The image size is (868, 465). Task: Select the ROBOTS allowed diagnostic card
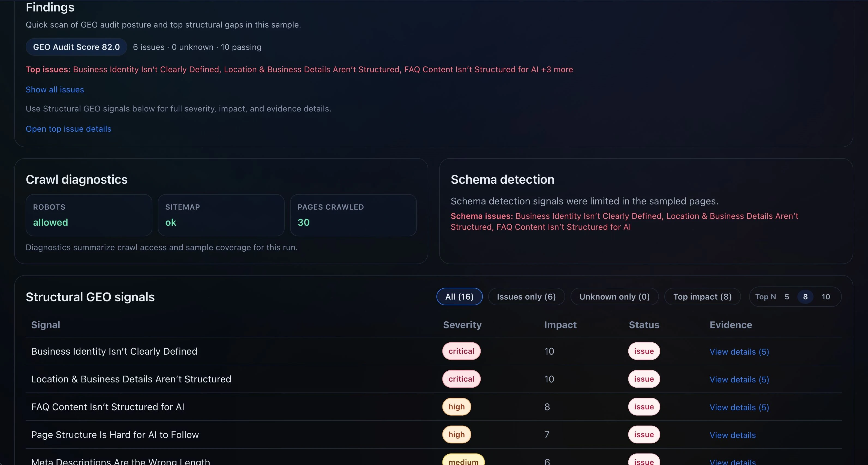[x=89, y=215]
